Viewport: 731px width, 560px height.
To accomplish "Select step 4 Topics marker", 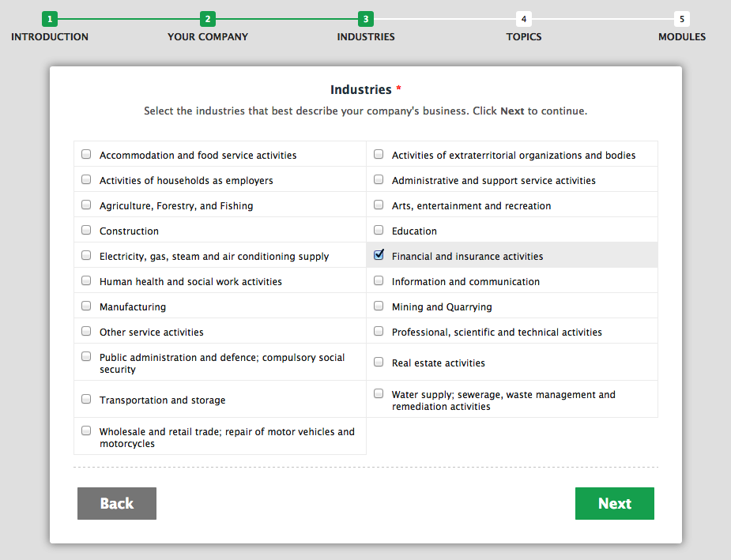I will point(524,19).
